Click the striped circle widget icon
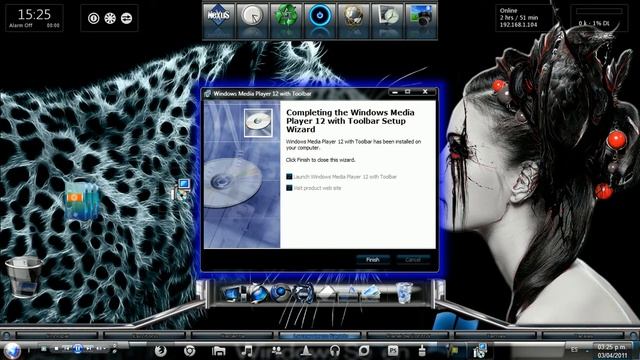The width and height of the screenshot is (640, 360). [127, 18]
